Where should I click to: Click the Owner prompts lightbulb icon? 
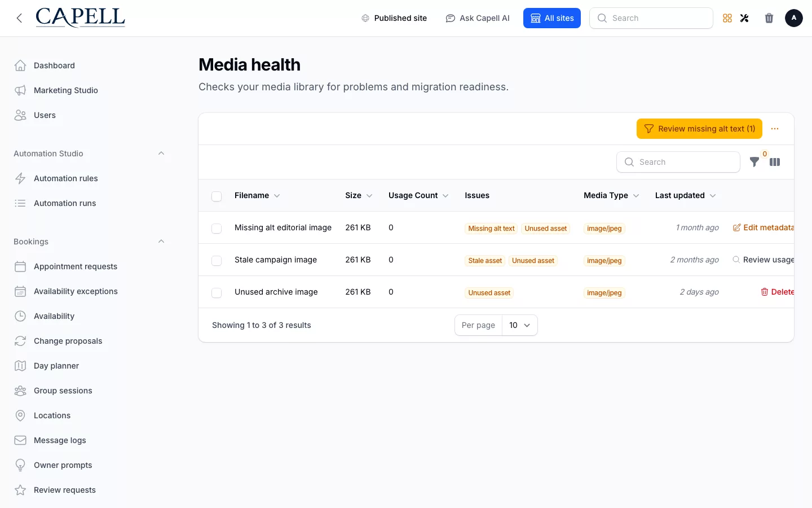coord(20,465)
